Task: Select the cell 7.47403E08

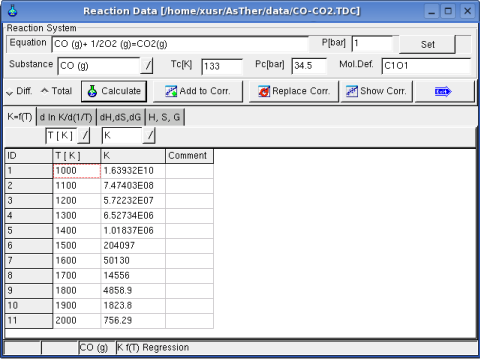Action: tap(133, 186)
